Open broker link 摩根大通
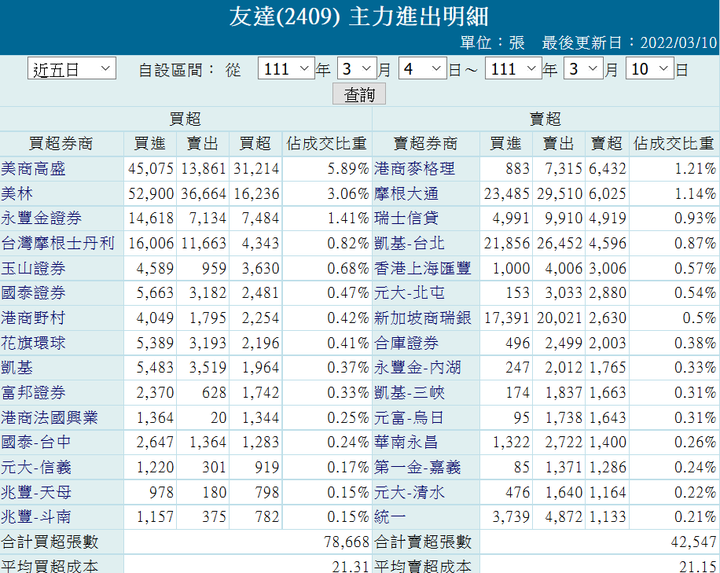This screenshot has height=573, width=720. (x=406, y=194)
